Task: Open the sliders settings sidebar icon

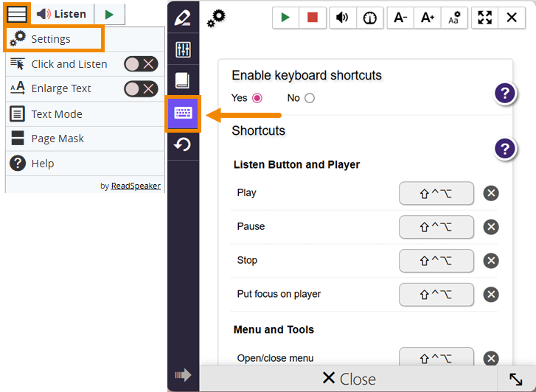Action: pyautogui.click(x=183, y=49)
